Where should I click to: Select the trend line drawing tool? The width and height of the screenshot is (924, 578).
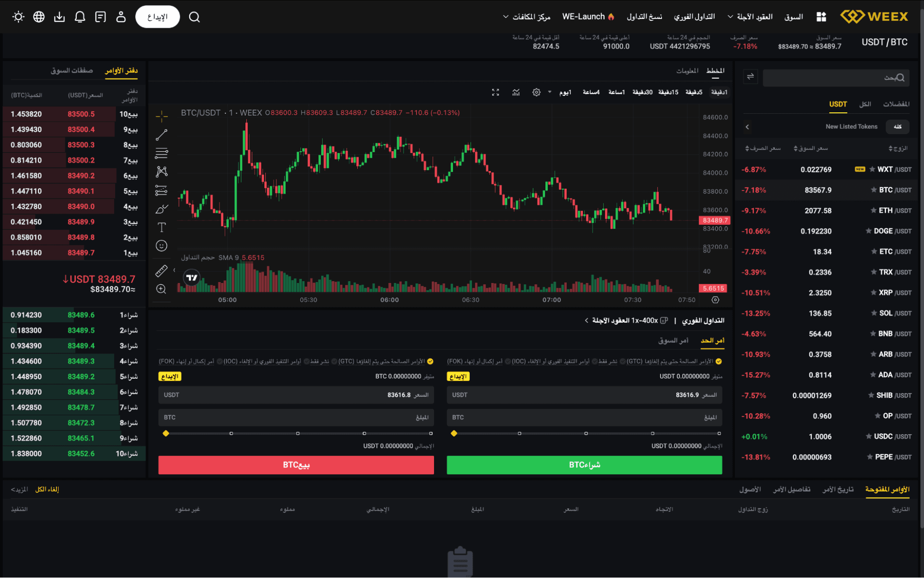coord(161,135)
